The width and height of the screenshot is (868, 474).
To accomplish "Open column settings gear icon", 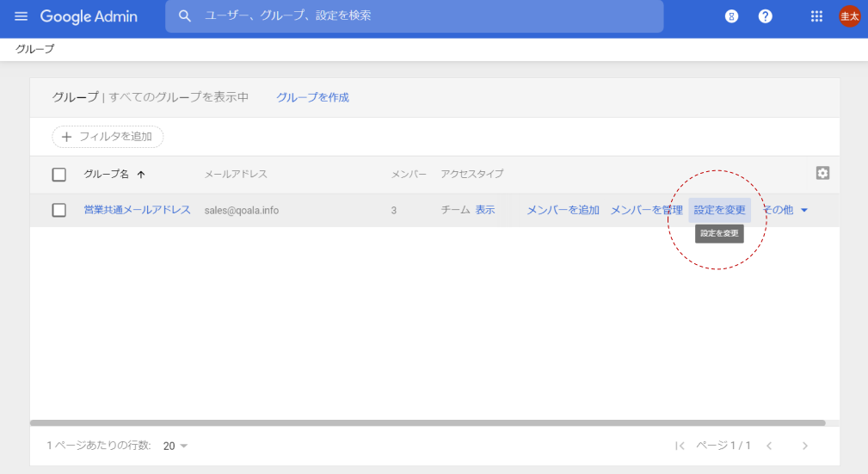I will pos(822,173).
